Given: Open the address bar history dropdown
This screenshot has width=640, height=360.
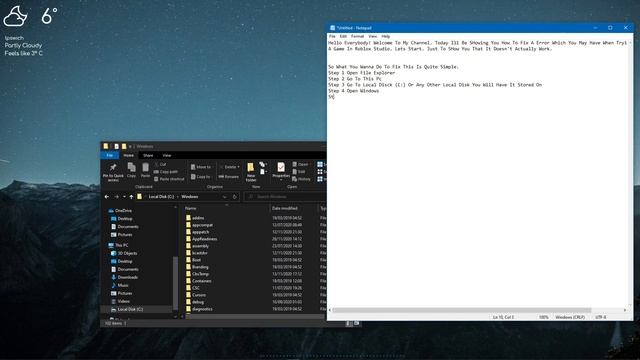Looking at the screenshot, I should 224,197.
